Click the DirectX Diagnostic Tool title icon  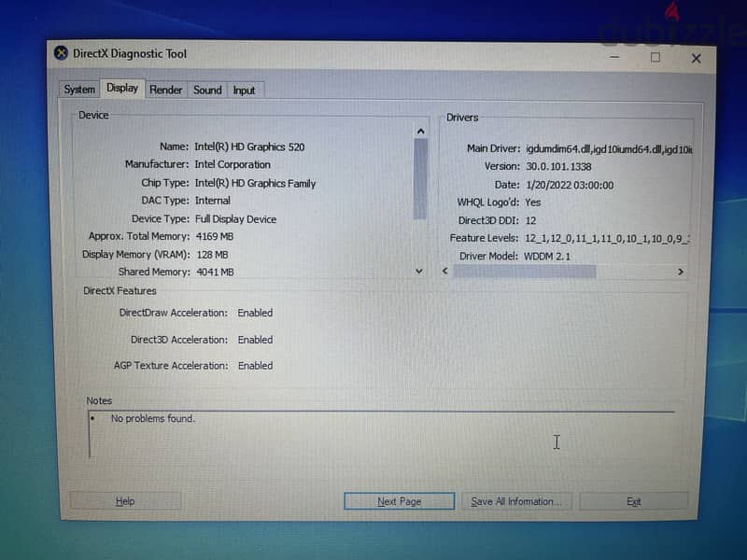click(61, 53)
